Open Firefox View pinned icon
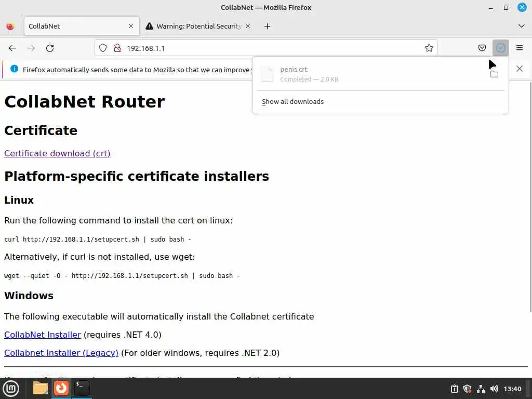Screen dimensions: 532x399 pyautogui.click(x=10, y=26)
